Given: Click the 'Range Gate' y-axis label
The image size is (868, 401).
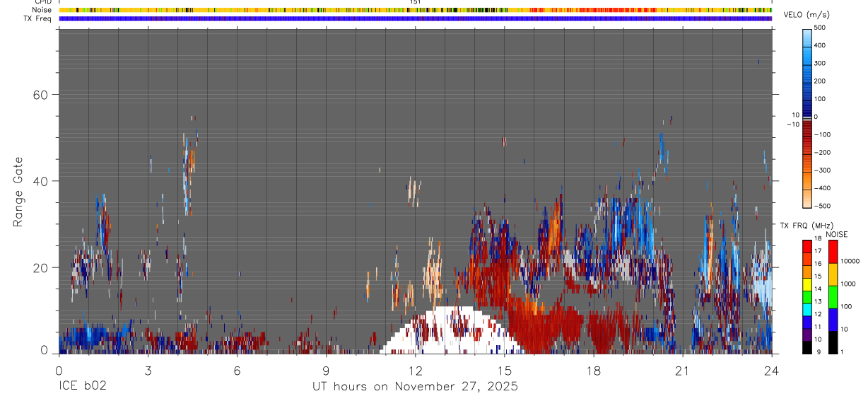Looking at the screenshot, I should click(x=18, y=192).
